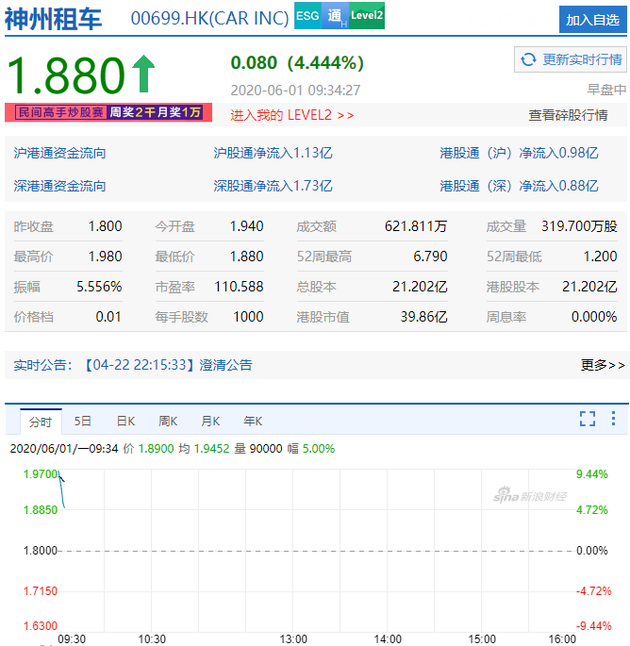Switch to the 日K chart tab
The width and height of the screenshot is (630, 646).
coord(126,421)
